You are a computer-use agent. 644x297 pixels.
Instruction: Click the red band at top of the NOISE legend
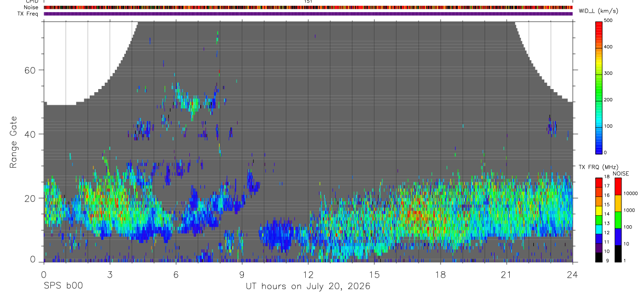pyautogui.click(x=618, y=186)
